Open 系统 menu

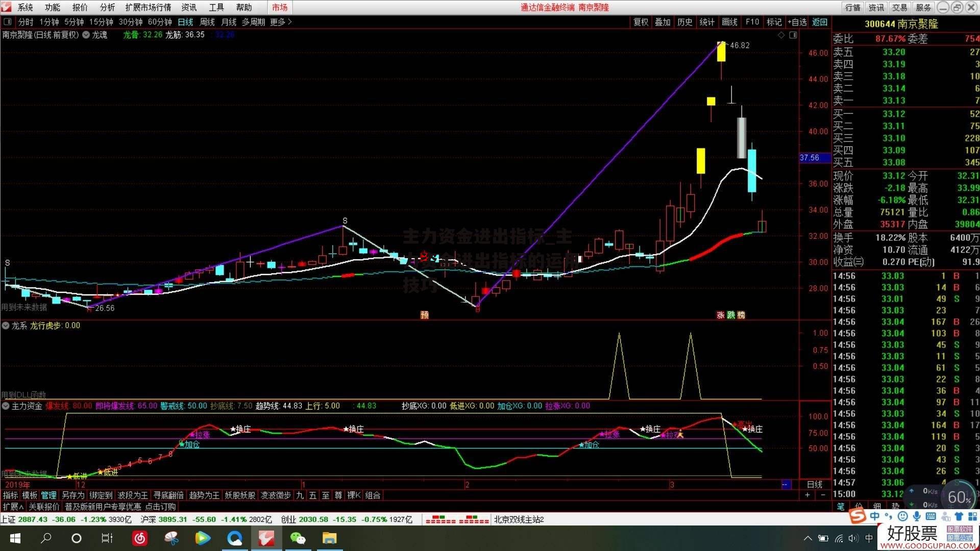point(25,7)
